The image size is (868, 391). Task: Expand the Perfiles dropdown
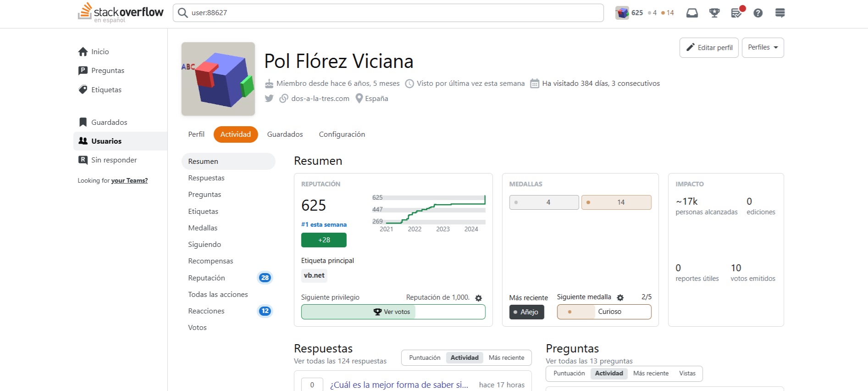(x=763, y=48)
